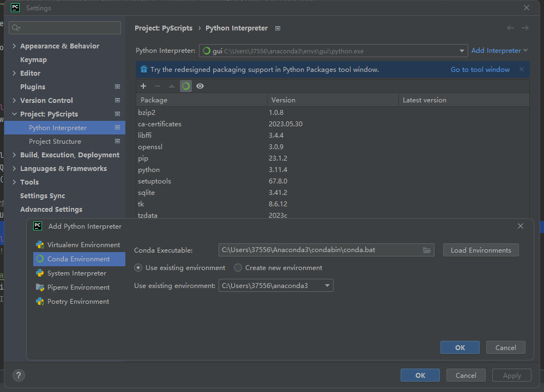Select the Use existing environment radio button
Screen dimensions: 544x392
[138, 267]
